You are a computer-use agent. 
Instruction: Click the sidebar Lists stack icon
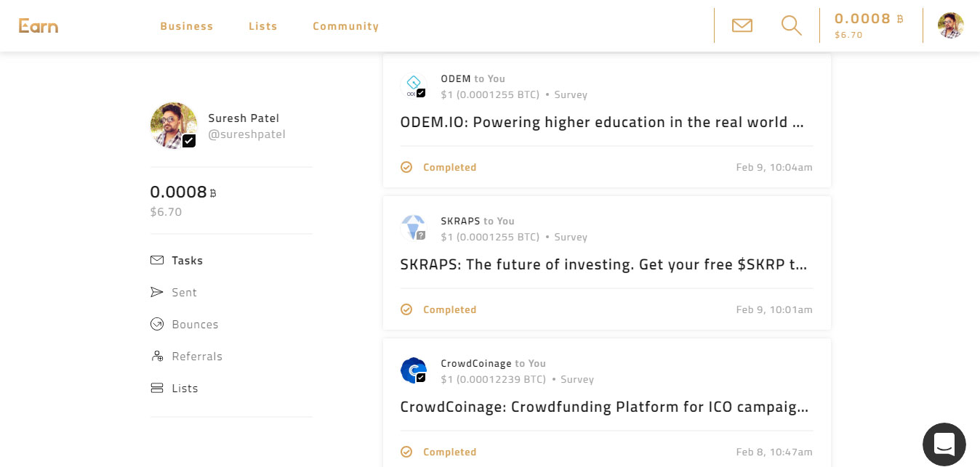pyautogui.click(x=157, y=388)
